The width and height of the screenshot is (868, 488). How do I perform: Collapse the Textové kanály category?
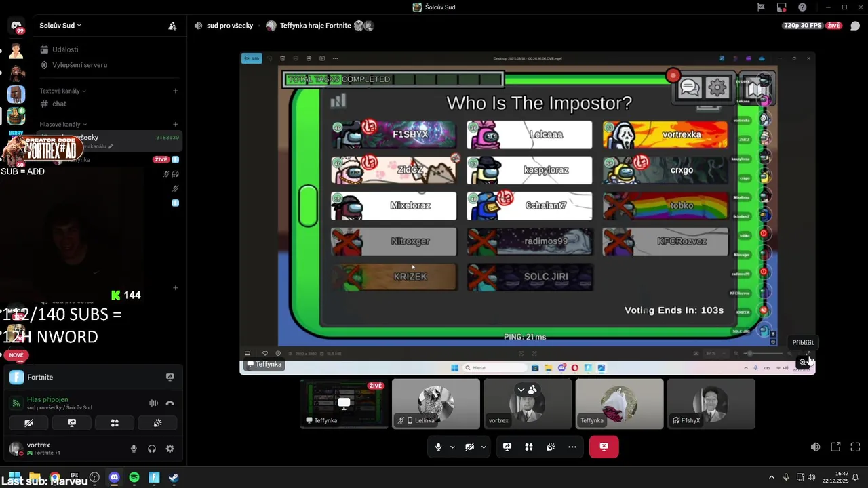click(x=62, y=91)
